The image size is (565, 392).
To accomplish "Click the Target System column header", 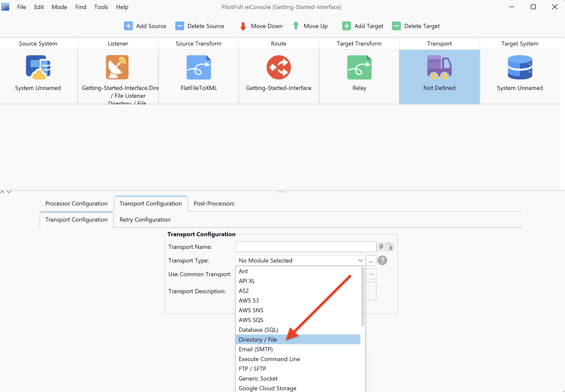I will click(x=520, y=44).
